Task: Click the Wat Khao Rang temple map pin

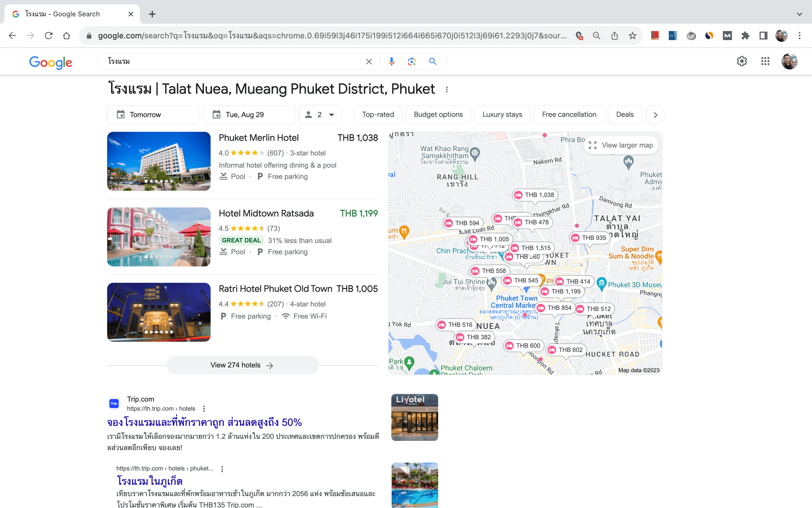Action: [475, 154]
